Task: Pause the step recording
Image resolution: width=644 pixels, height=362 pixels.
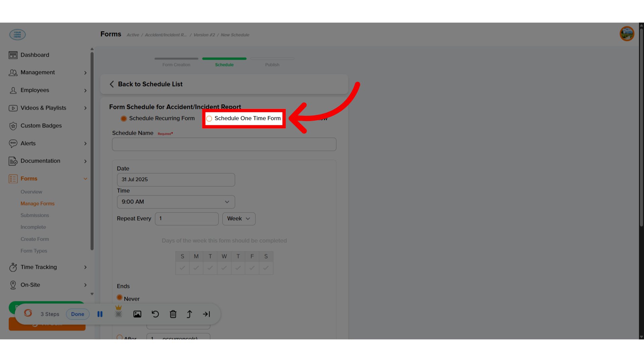Action: [x=100, y=314]
